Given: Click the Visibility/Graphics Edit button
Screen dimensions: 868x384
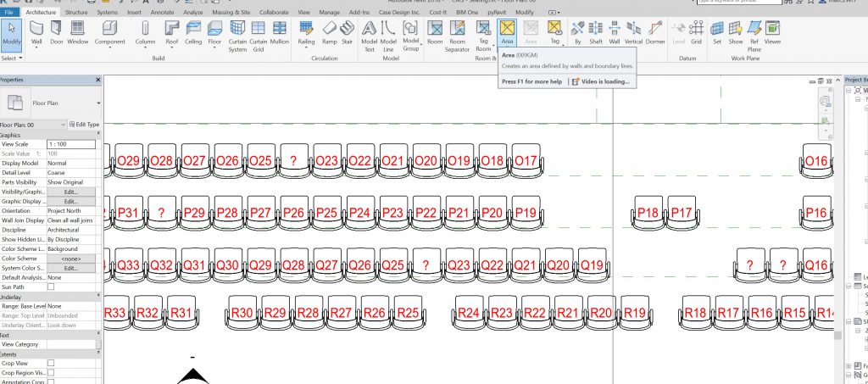Looking at the screenshot, I should (x=70, y=192).
